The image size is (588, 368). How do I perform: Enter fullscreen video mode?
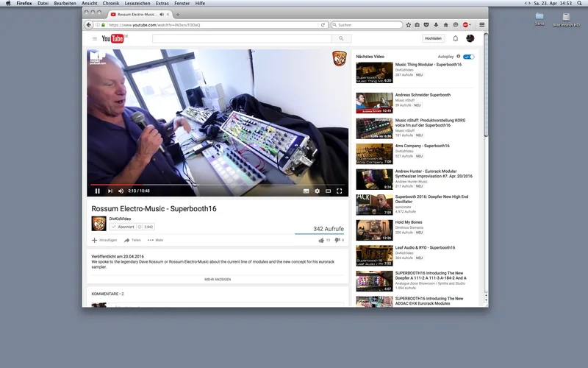(x=339, y=191)
